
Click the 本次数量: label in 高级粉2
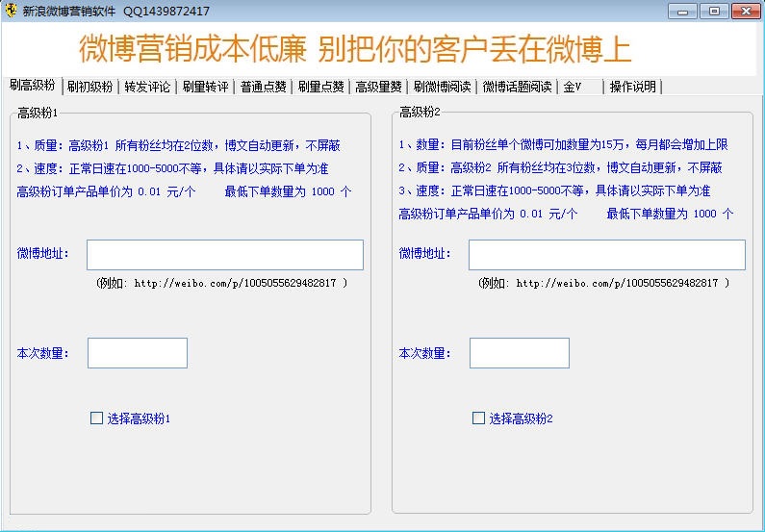click(x=425, y=353)
